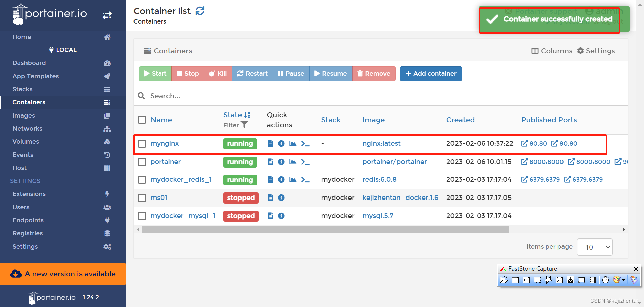Click the Remove button

click(374, 74)
